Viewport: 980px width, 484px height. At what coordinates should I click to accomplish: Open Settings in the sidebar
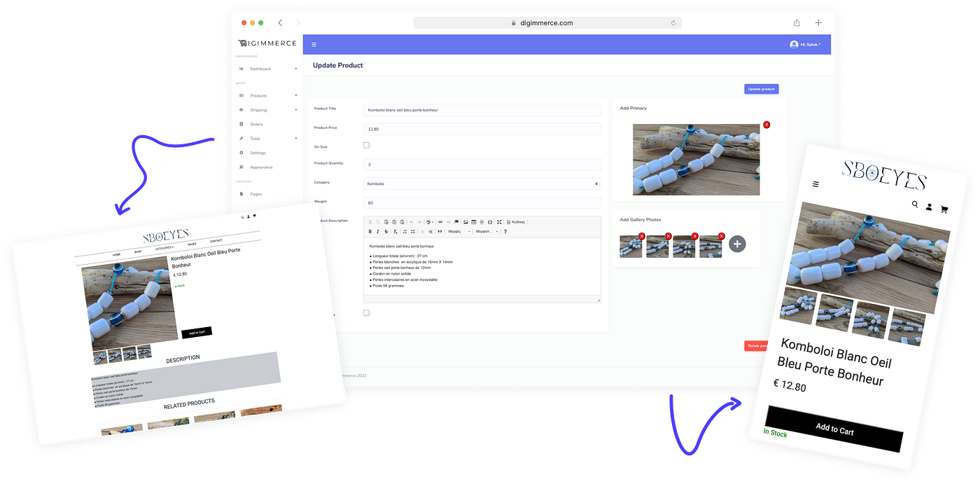coord(258,153)
